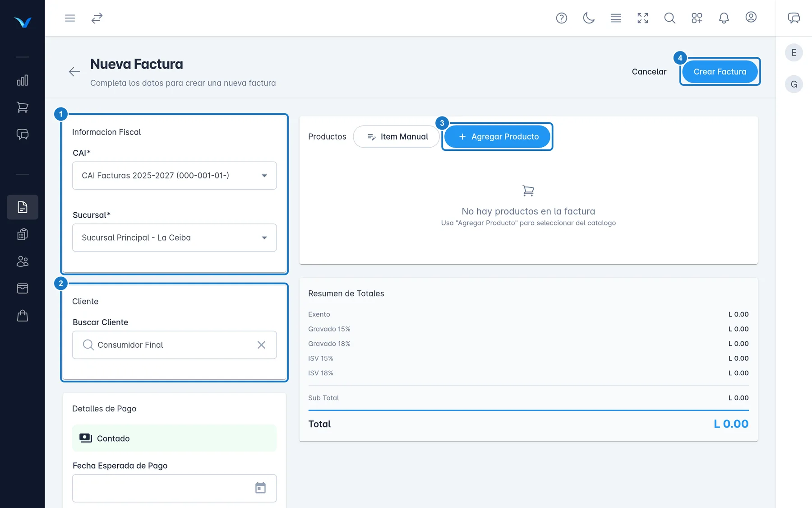Click the swap arrows icon in top bar
812x508 pixels.
click(97, 18)
